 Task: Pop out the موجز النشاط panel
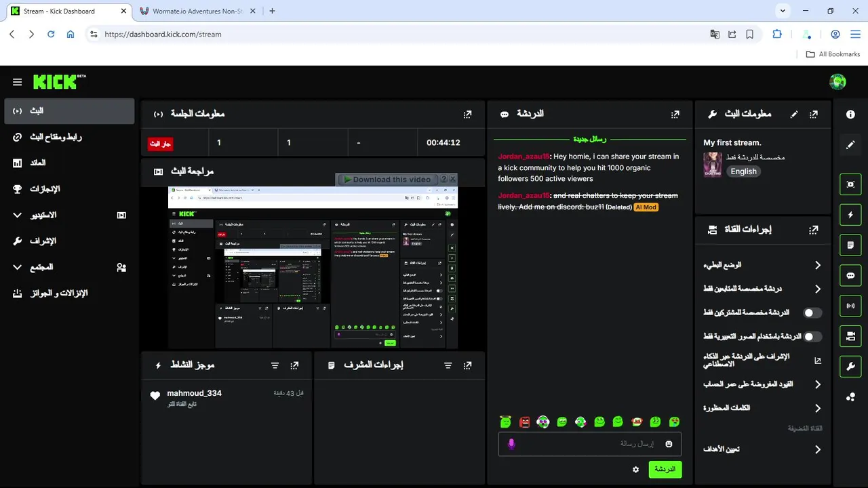click(x=294, y=365)
